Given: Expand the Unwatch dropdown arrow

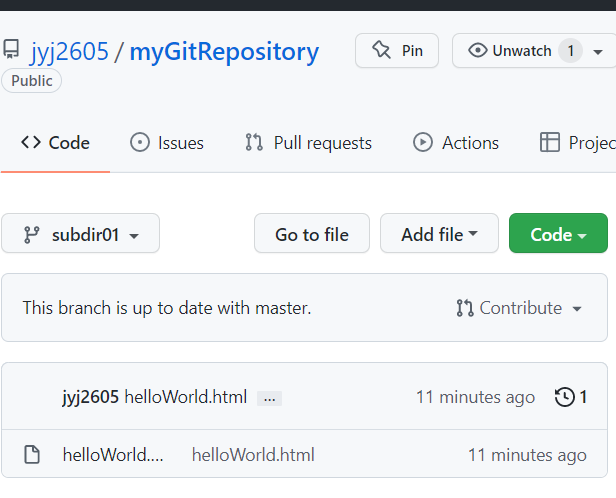Looking at the screenshot, I should [598, 51].
